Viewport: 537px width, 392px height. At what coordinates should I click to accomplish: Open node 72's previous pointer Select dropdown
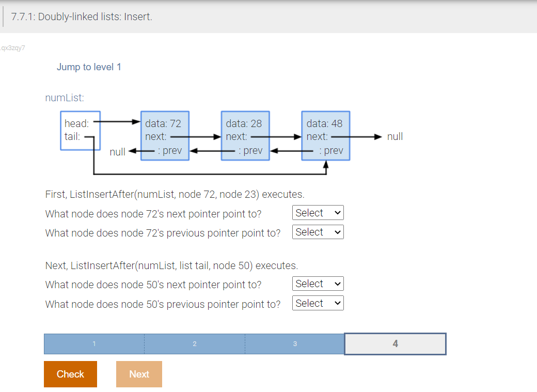[x=318, y=232]
